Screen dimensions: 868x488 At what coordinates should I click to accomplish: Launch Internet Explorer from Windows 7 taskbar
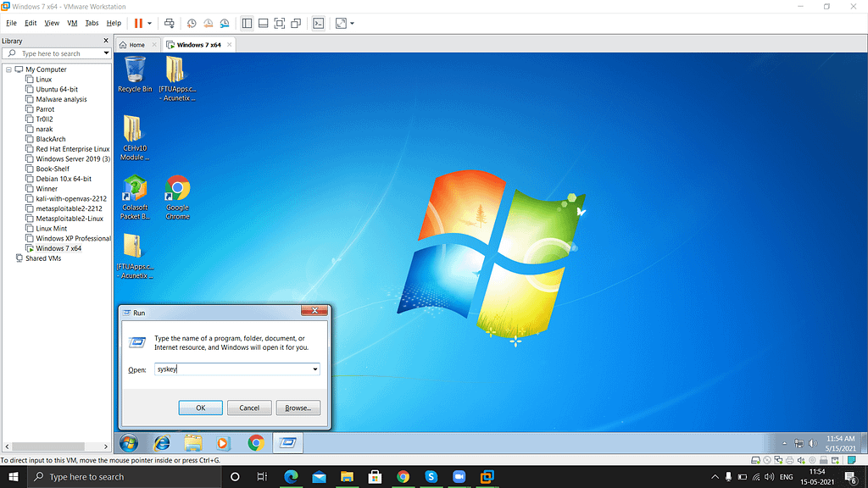pyautogui.click(x=162, y=443)
